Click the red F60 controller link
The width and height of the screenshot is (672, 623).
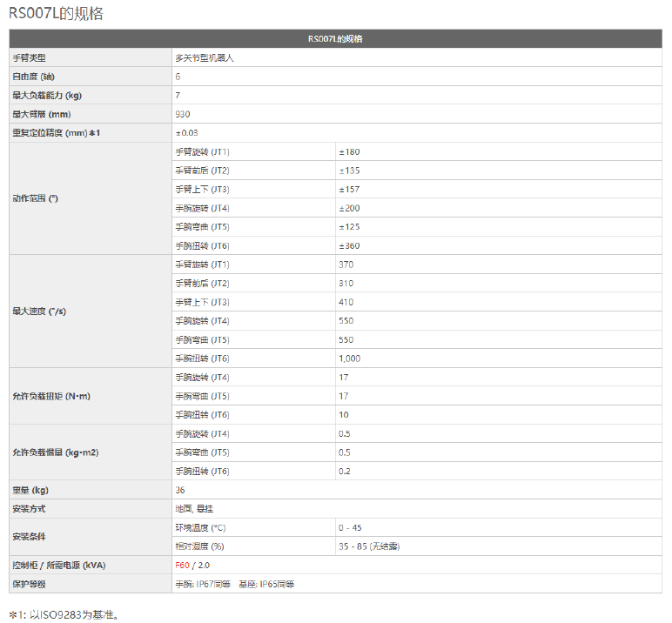[182, 566]
